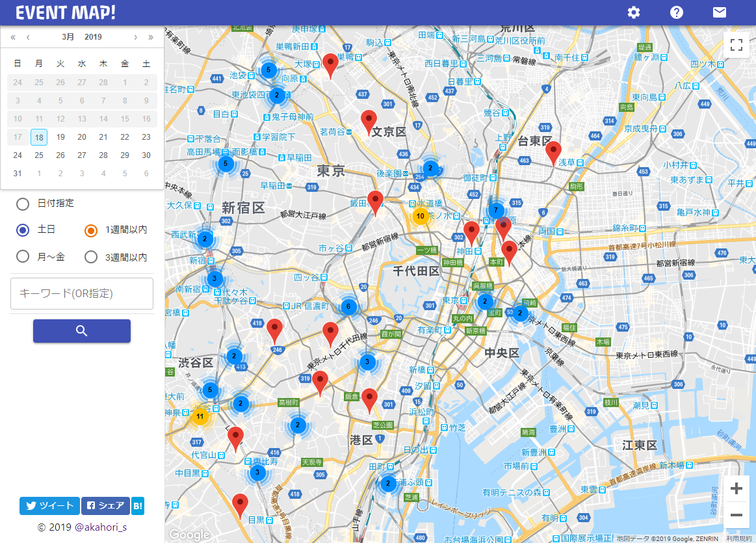
Task: Go to previous month with single left arrow
Action: pos(28,37)
